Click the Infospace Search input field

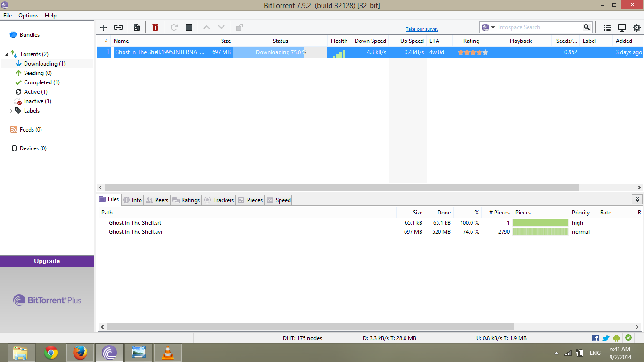(539, 27)
